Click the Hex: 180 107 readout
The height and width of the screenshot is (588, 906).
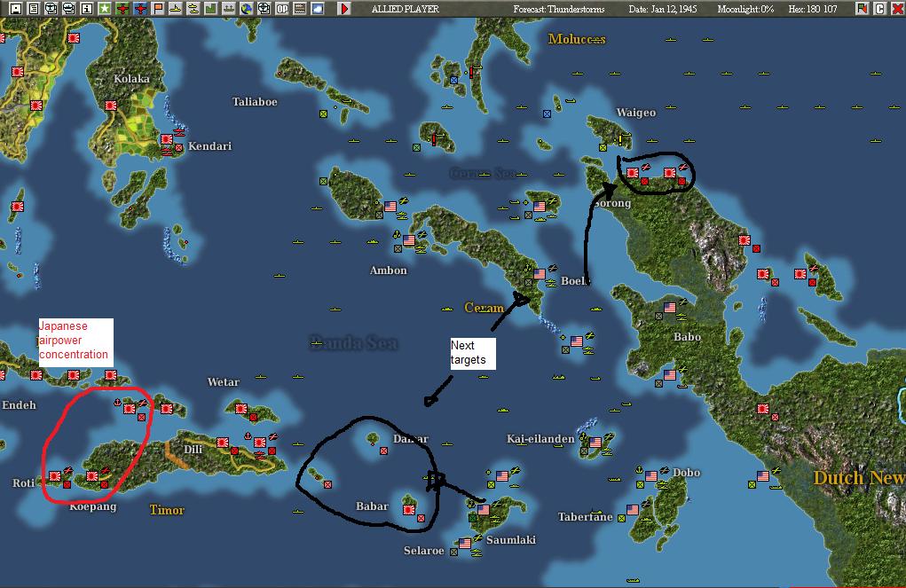(x=813, y=9)
